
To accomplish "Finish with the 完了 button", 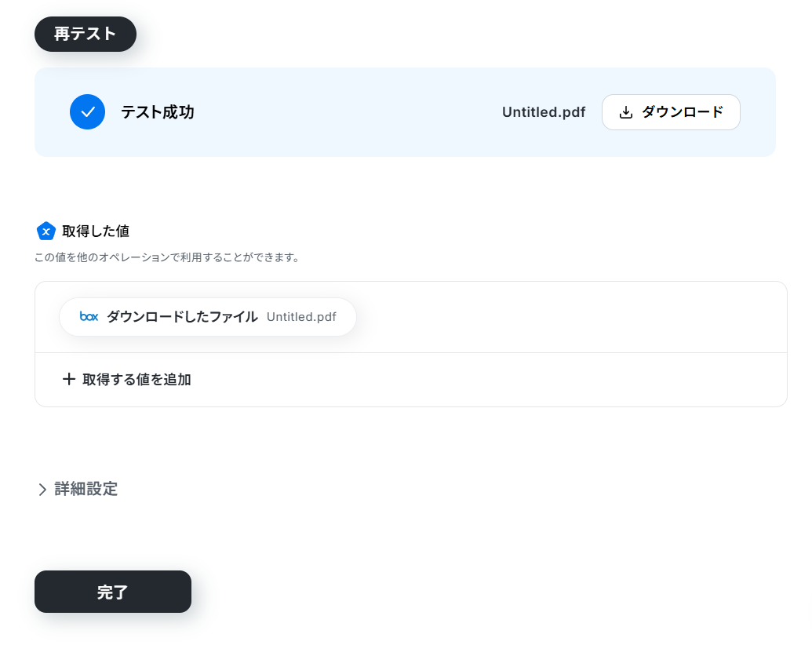I will click(x=113, y=592).
